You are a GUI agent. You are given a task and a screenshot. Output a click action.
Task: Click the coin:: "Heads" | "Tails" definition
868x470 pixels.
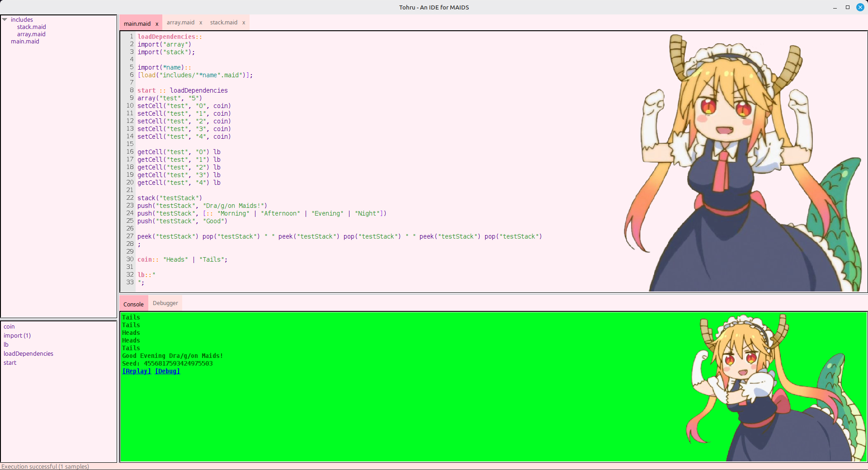183,259
